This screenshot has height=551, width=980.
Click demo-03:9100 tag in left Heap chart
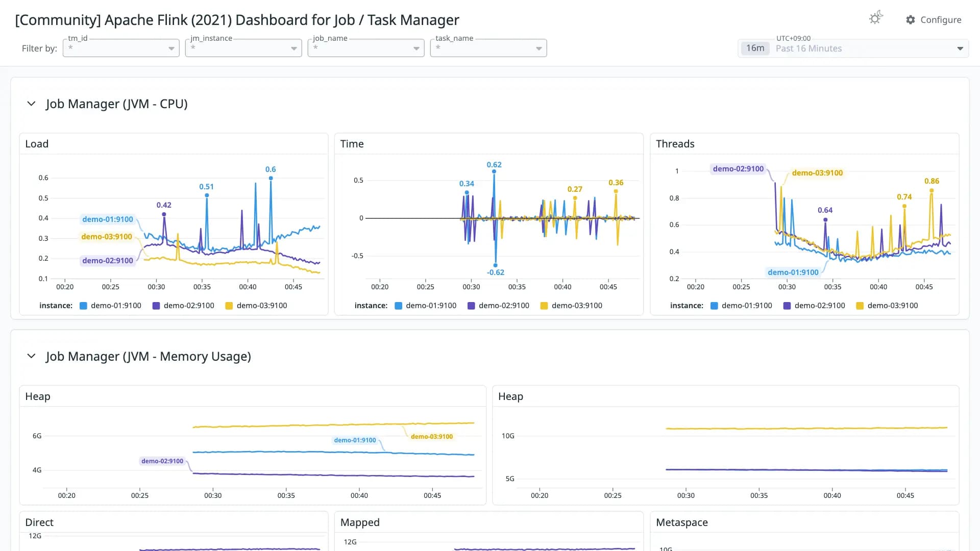click(432, 437)
